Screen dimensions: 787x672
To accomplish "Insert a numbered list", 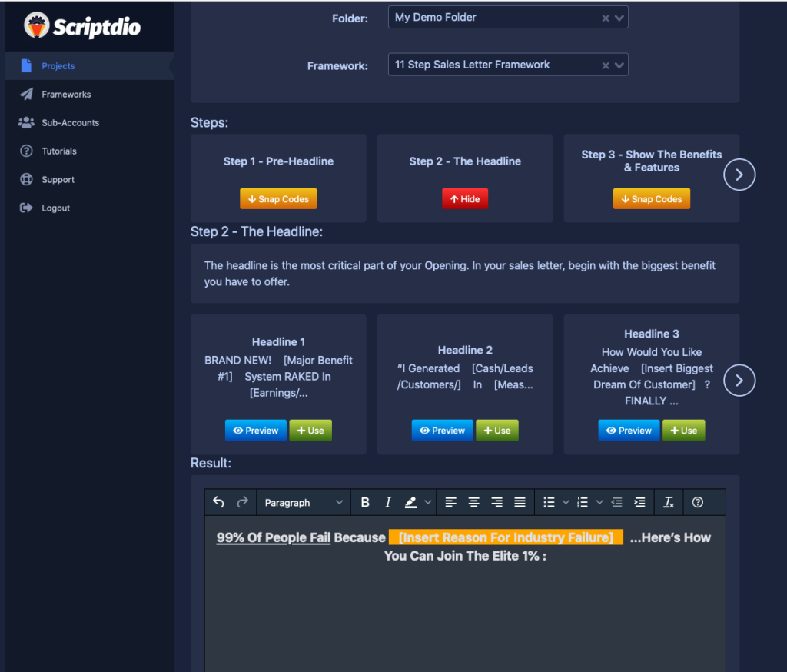I will pyautogui.click(x=583, y=502).
